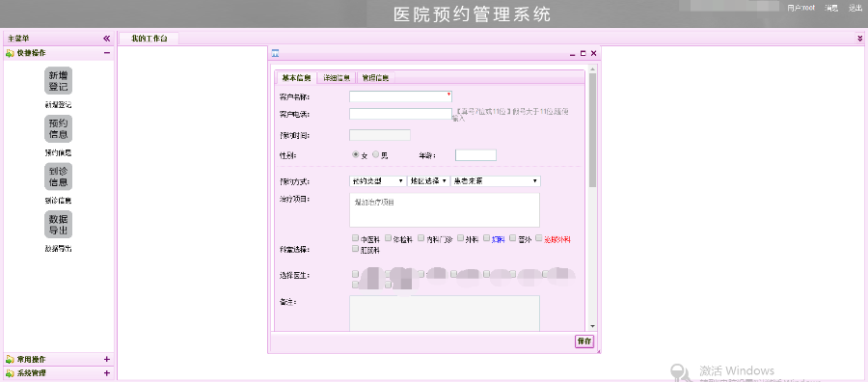Focus the 客户名称 input field

(401, 96)
